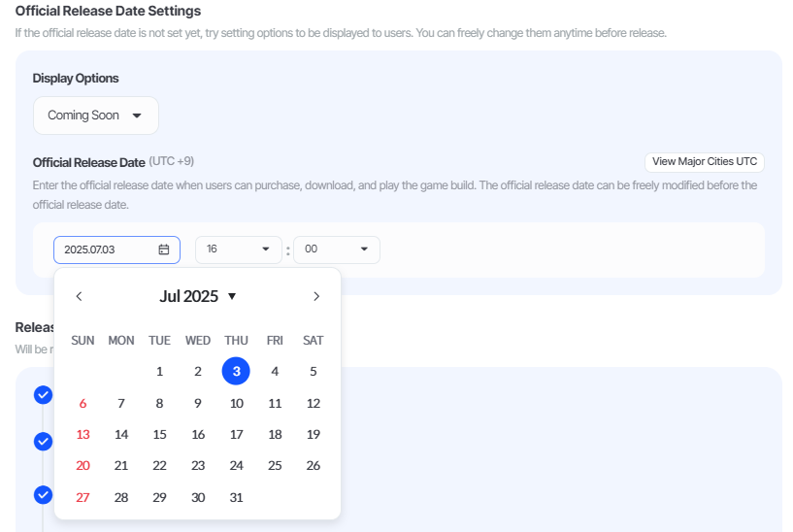Select July 24 in calendar
The height and width of the screenshot is (532, 793).
[236, 466]
